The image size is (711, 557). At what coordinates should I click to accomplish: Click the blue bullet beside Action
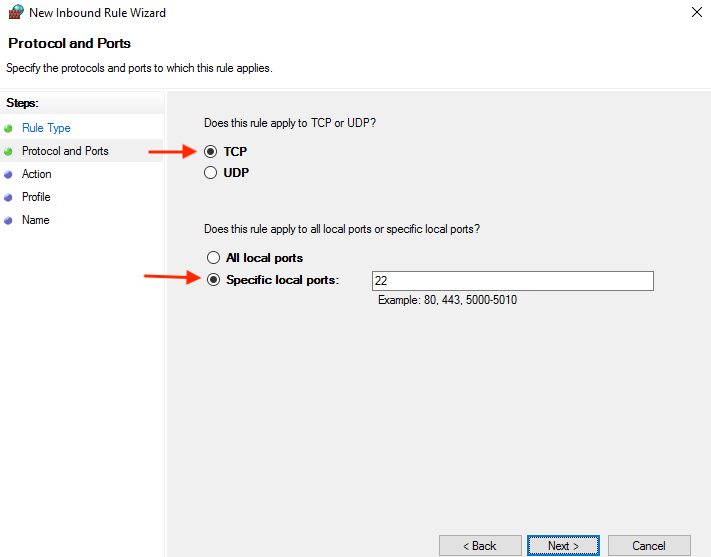8,175
